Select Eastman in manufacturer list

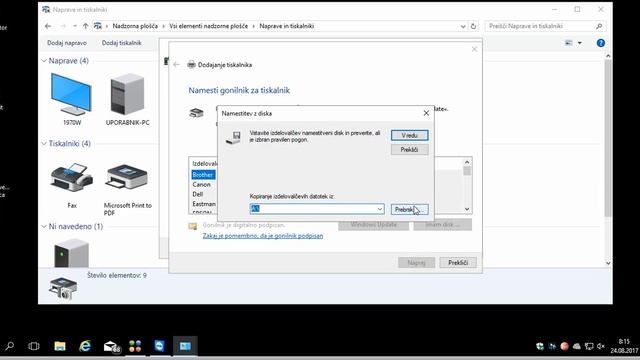pos(204,204)
